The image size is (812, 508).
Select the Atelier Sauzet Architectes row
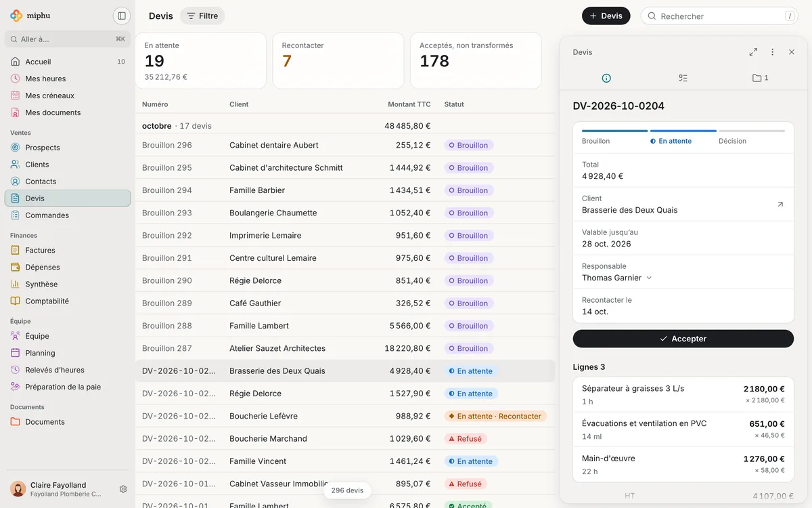(x=345, y=348)
